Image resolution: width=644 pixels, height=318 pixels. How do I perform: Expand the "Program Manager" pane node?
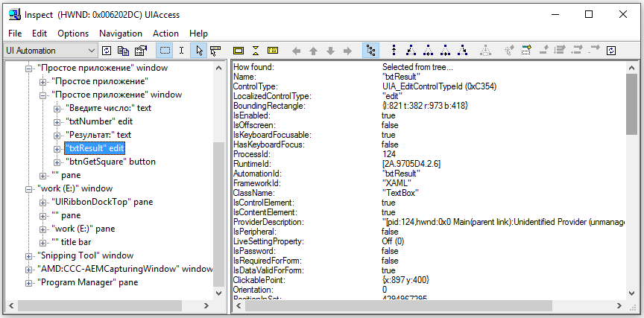(29, 283)
